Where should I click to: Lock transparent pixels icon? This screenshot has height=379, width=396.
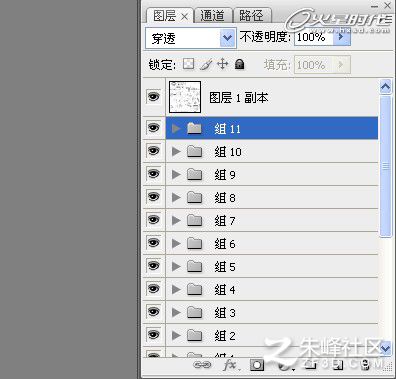(x=188, y=64)
